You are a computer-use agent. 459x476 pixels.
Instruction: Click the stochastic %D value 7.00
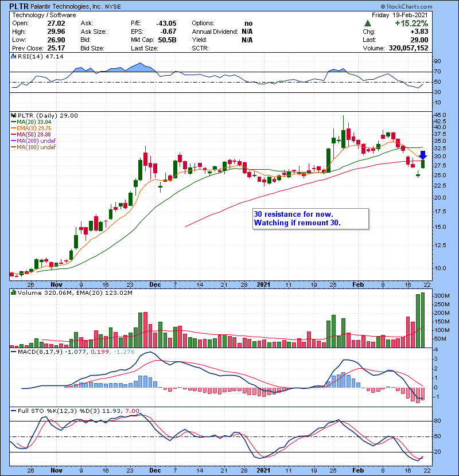click(x=132, y=411)
